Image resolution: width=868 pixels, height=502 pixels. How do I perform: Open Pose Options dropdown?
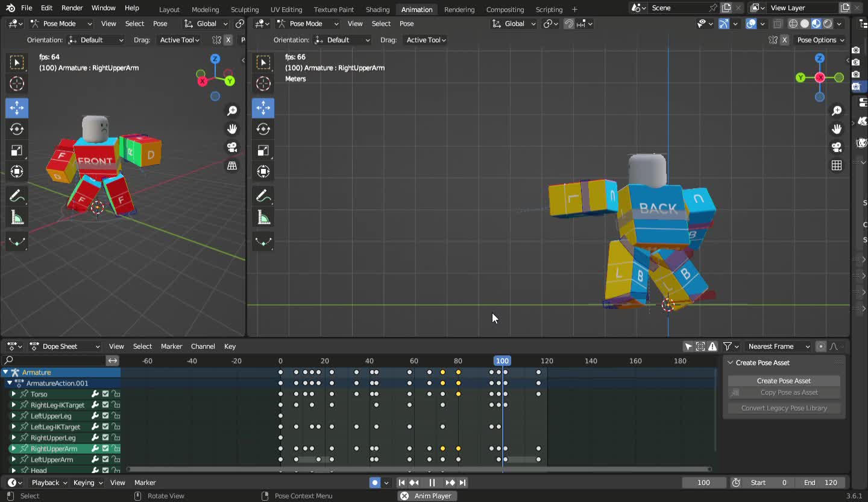pos(820,40)
